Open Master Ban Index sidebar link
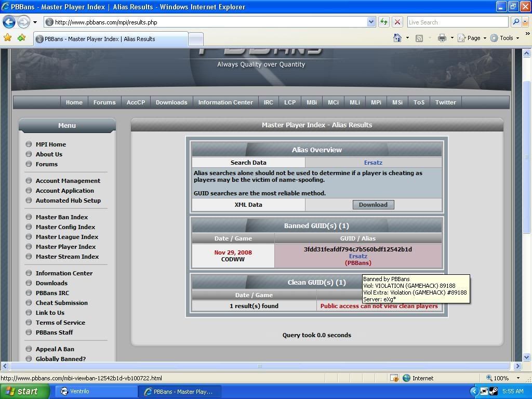This screenshot has width=532, height=399. tap(62, 217)
